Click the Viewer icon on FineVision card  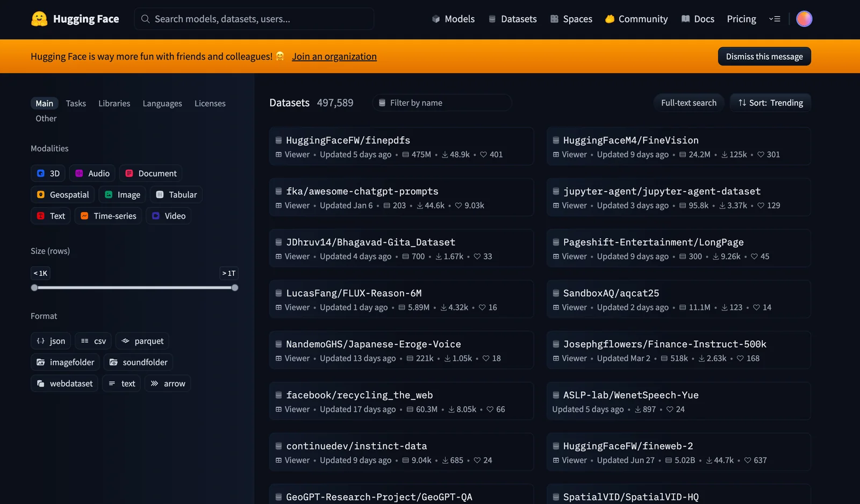[x=556, y=155]
